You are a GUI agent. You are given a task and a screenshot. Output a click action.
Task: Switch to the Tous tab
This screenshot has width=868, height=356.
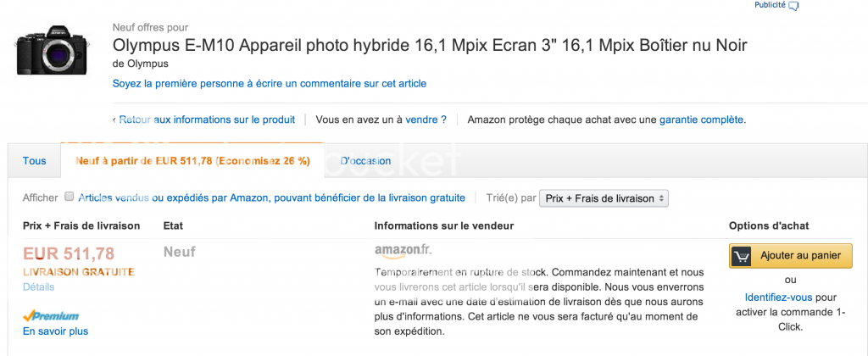coord(35,161)
